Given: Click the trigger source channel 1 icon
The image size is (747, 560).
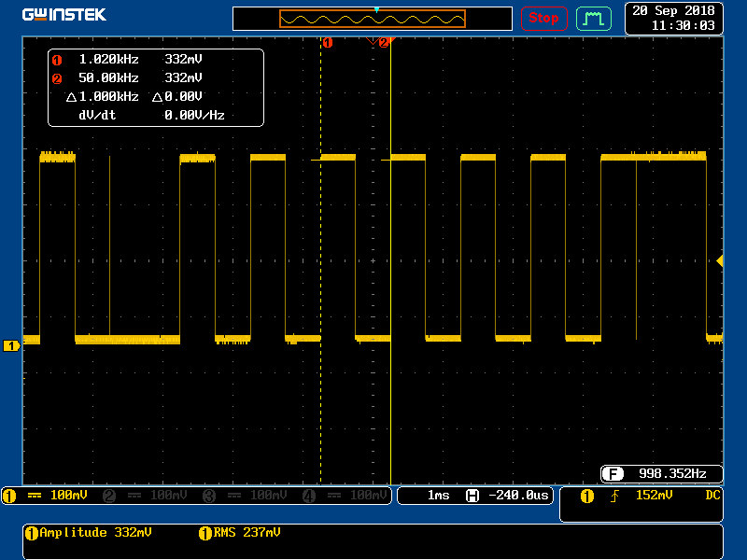Looking at the screenshot, I should coord(586,497).
